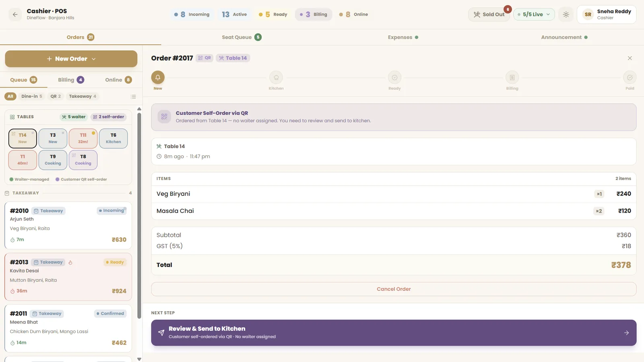This screenshot has width=644, height=362.
Task: Switch to the Orders tab
Action: tap(80, 37)
